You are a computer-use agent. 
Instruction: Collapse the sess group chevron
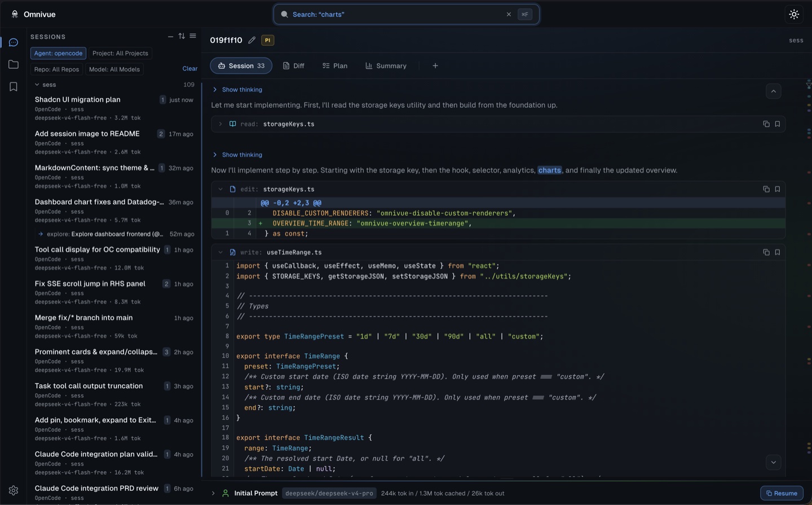[x=37, y=85]
